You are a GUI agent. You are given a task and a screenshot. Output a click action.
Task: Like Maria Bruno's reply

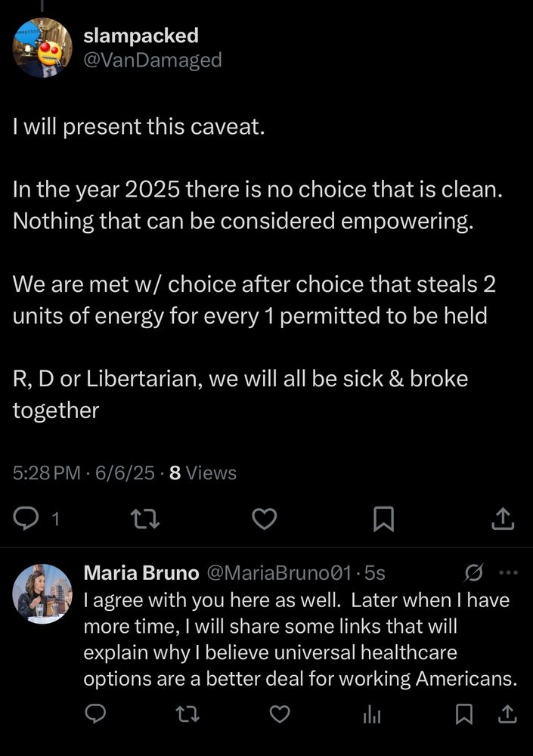point(280,713)
